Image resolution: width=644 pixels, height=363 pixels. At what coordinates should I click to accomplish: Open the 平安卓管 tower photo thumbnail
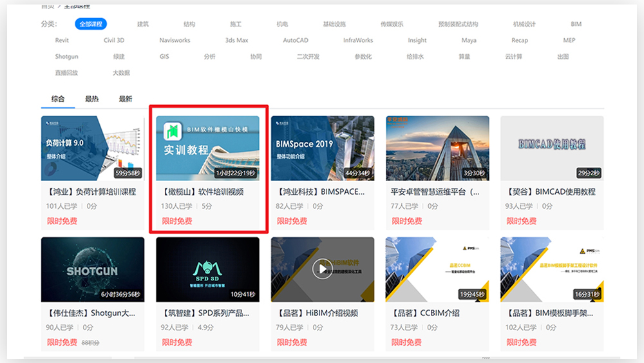pos(437,148)
